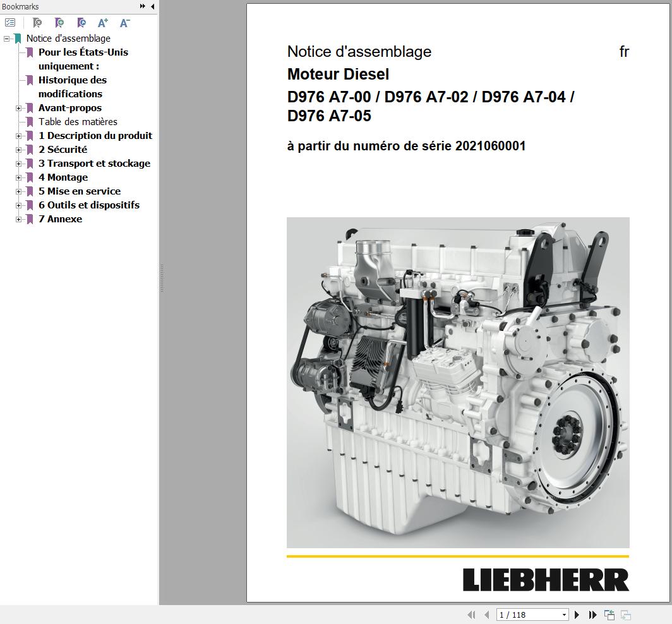The height and width of the screenshot is (624, 672).
Task: Click the Bookmarks panel title
Action: (20, 6)
